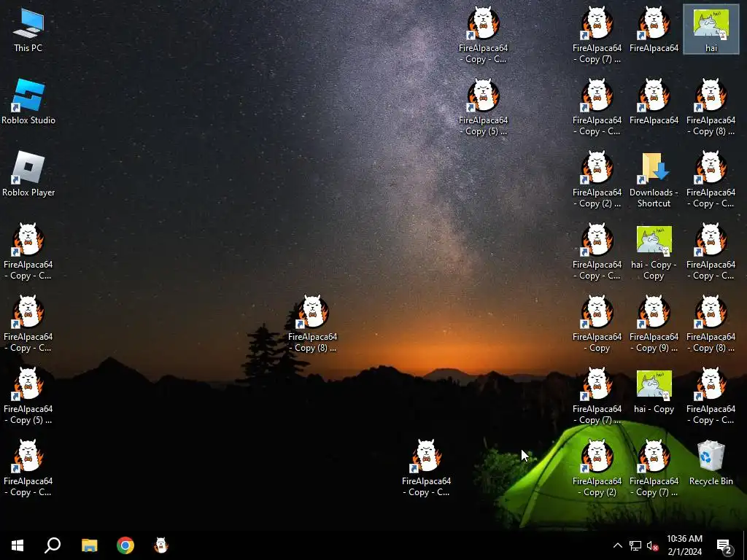The image size is (747, 560).
Task: Launch Google Chrome from the taskbar
Action: 125,545
